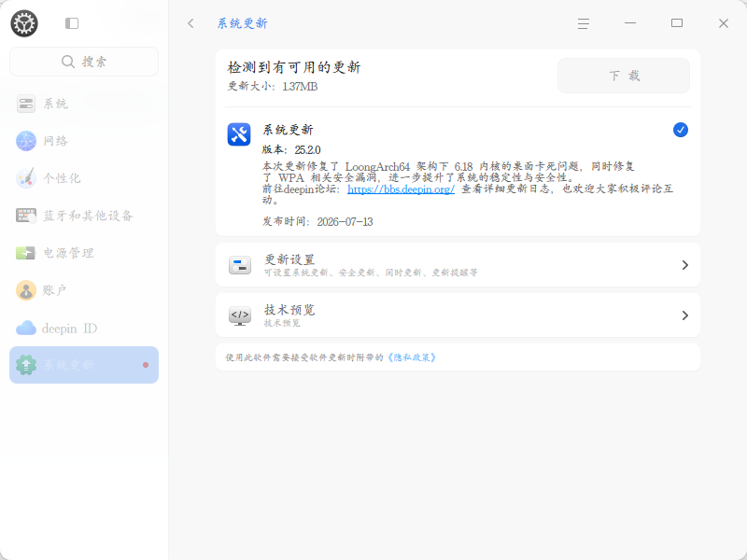Open 技术预览 technology preview row
Image resolution: width=747 pixels, height=560 pixels.
point(458,315)
